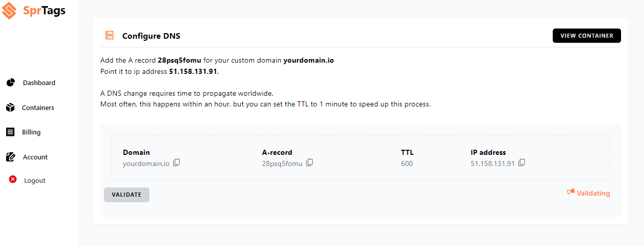Navigate to Account settings
This screenshot has width=644, height=246.
[35, 157]
